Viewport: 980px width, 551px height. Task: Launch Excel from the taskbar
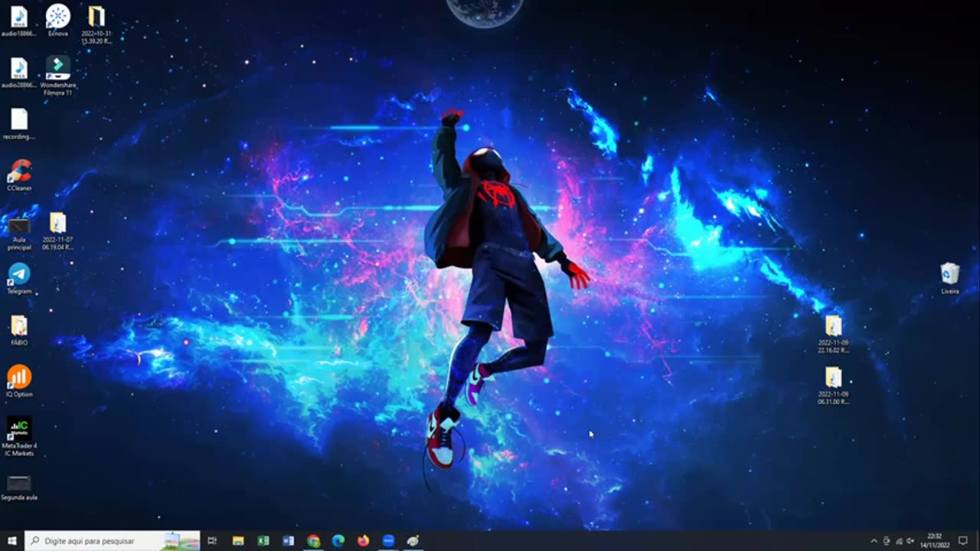(x=263, y=541)
